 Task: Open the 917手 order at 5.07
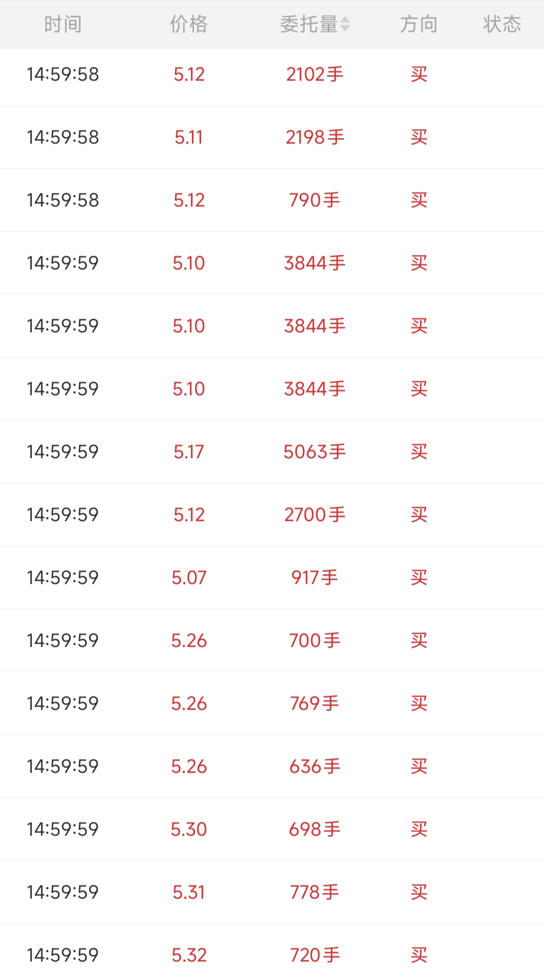pyautogui.click(x=272, y=578)
